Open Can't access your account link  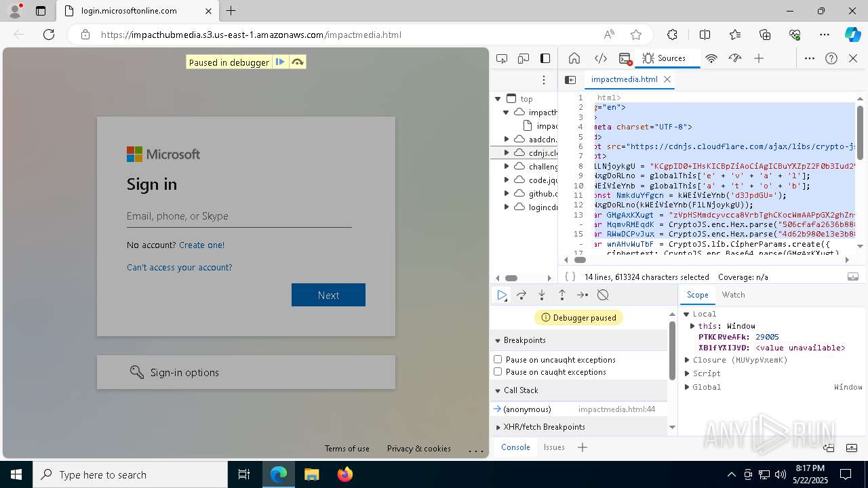[x=179, y=267]
